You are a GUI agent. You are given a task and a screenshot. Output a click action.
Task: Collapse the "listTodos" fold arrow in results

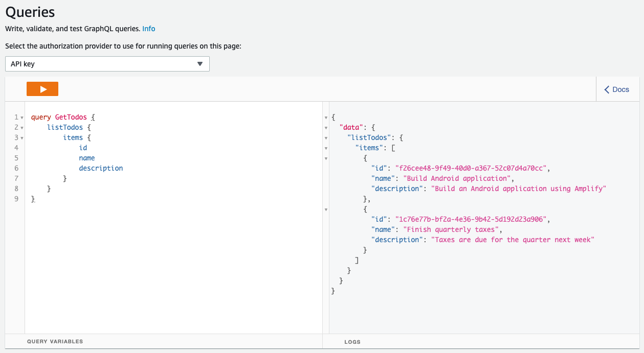pos(326,138)
